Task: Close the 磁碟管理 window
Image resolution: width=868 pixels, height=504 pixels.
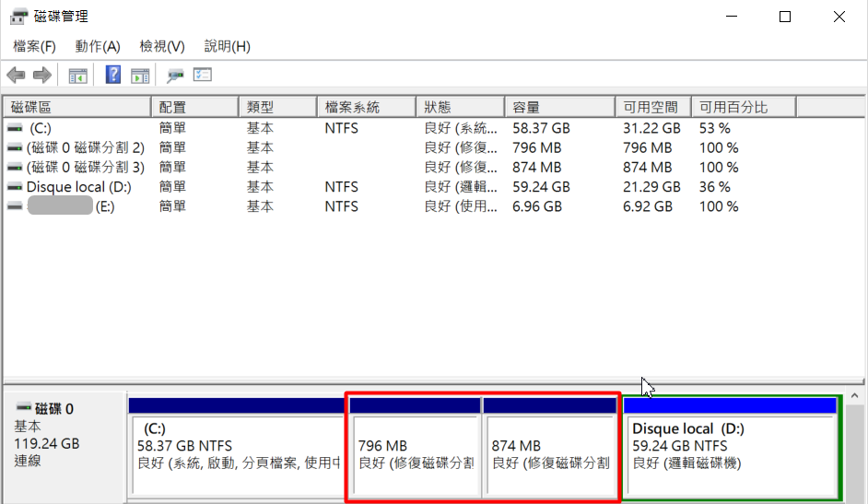Action: point(839,17)
